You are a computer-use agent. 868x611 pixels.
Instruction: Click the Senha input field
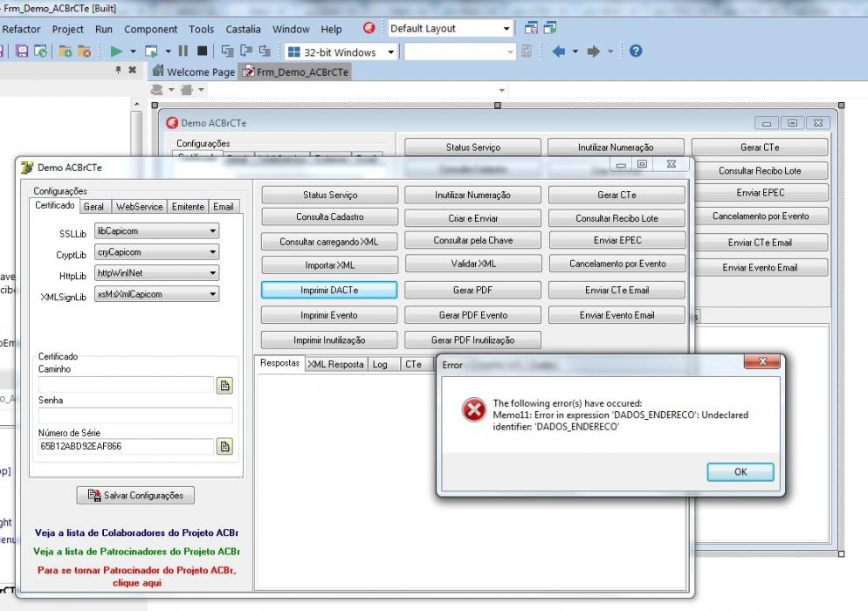135,415
